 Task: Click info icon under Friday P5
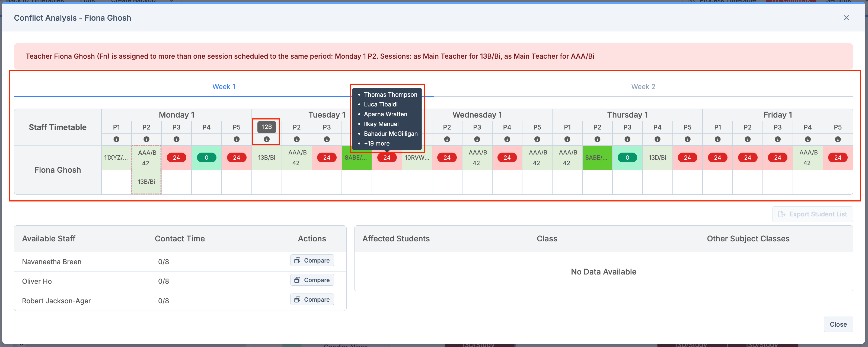(x=838, y=139)
